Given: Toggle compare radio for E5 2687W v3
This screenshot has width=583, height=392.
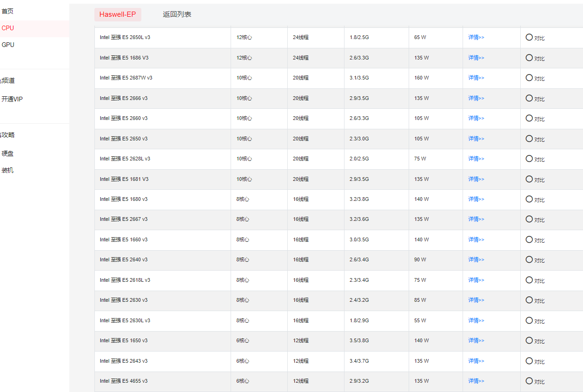Looking at the screenshot, I should coord(529,78).
